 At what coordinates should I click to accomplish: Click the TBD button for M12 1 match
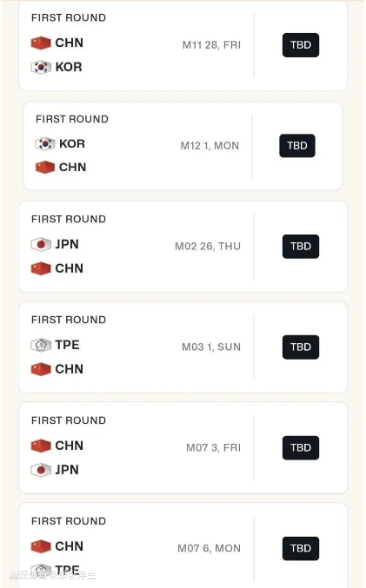tap(297, 146)
